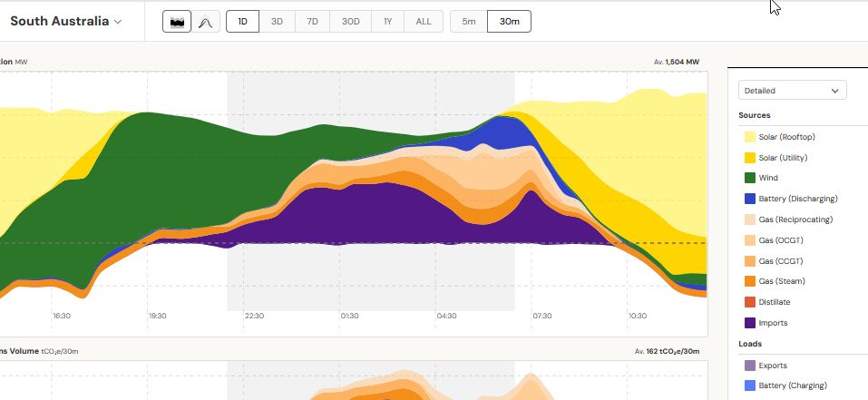This screenshot has height=400, width=868.
Task: Click the blue Battery discharging area on chart
Action: coord(501,134)
